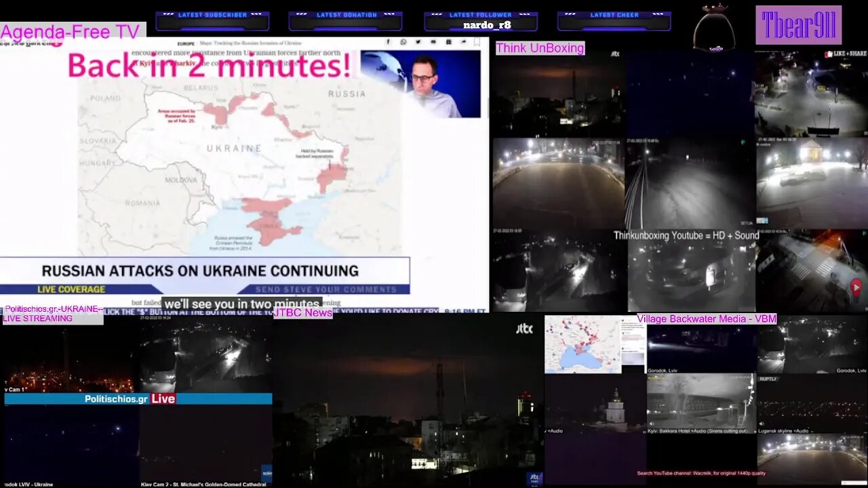Click the bookmark icon at the article's top right
868x488 pixels.
point(477,42)
